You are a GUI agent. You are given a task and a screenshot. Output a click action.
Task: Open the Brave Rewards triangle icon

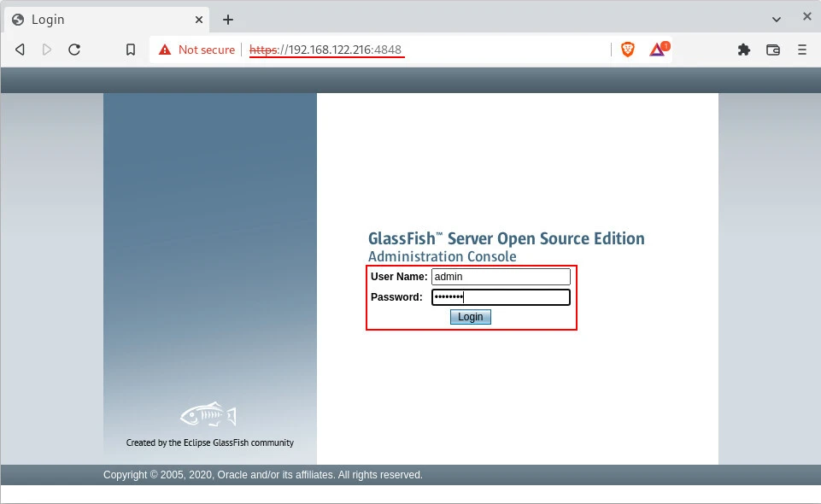coord(657,50)
